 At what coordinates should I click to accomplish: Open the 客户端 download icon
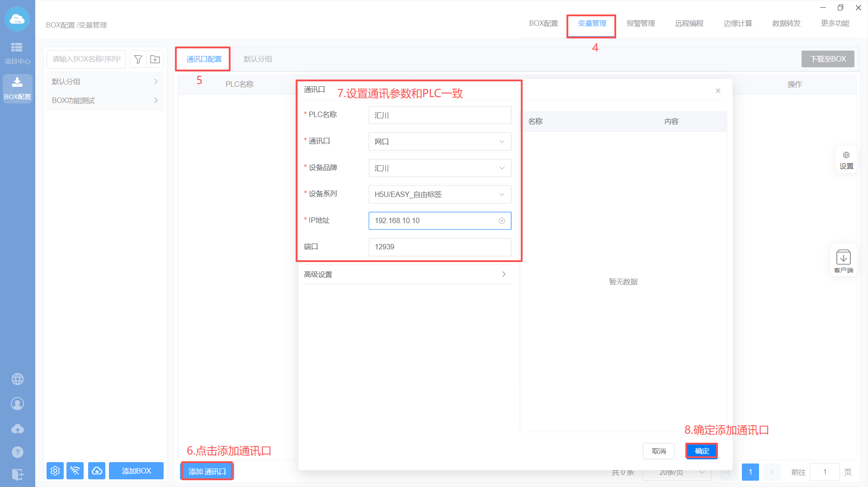coord(843,261)
